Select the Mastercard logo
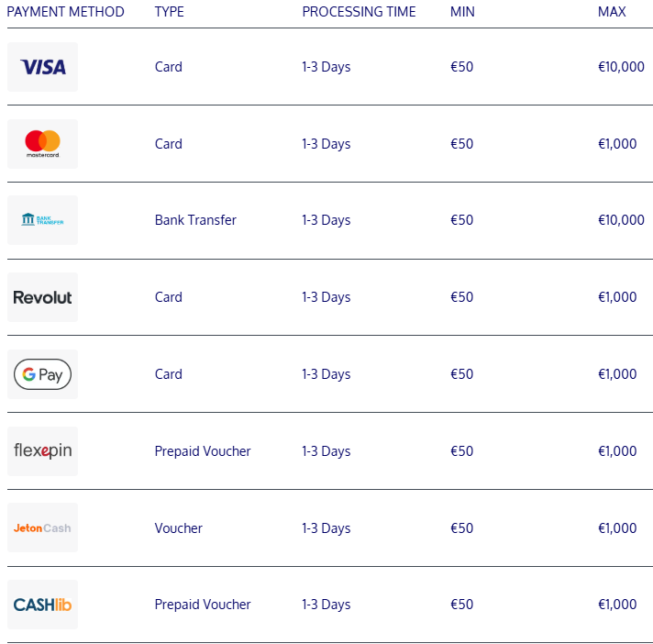Image resolution: width=653 pixels, height=644 pixels. [42, 144]
